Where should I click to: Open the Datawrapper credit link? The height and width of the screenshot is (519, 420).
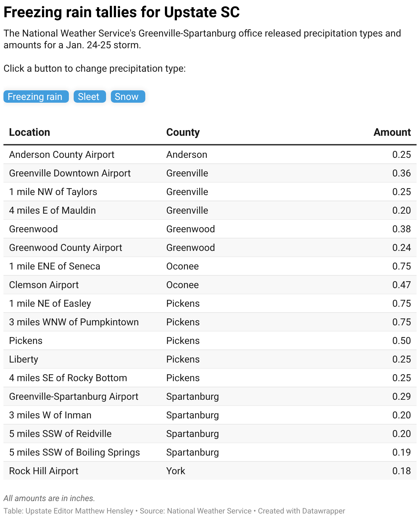coord(302,511)
